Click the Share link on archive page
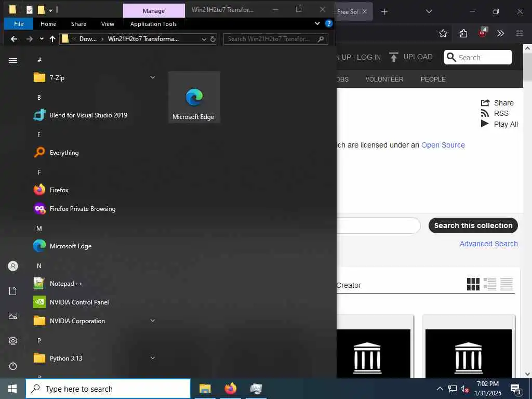The height and width of the screenshot is (399, 532). (x=497, y=103)
